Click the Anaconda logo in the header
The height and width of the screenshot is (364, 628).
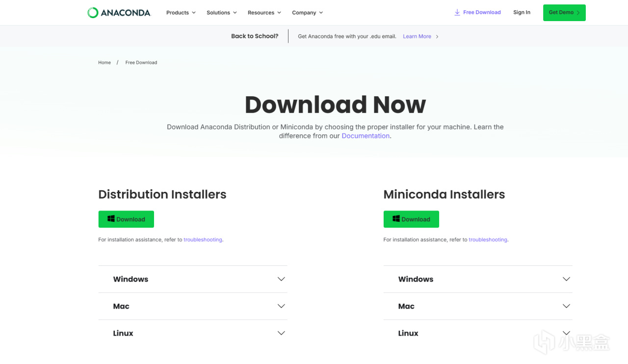[x=119, y=13]
